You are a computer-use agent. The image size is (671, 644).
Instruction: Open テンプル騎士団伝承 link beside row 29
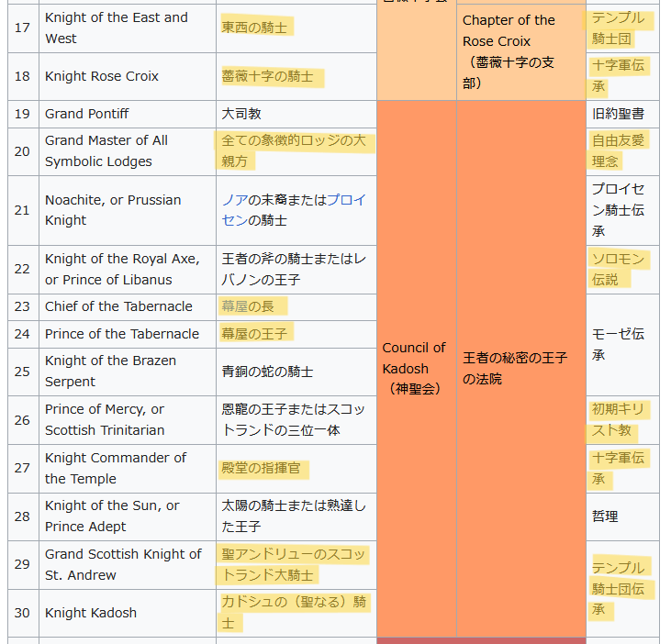(623, 588)
